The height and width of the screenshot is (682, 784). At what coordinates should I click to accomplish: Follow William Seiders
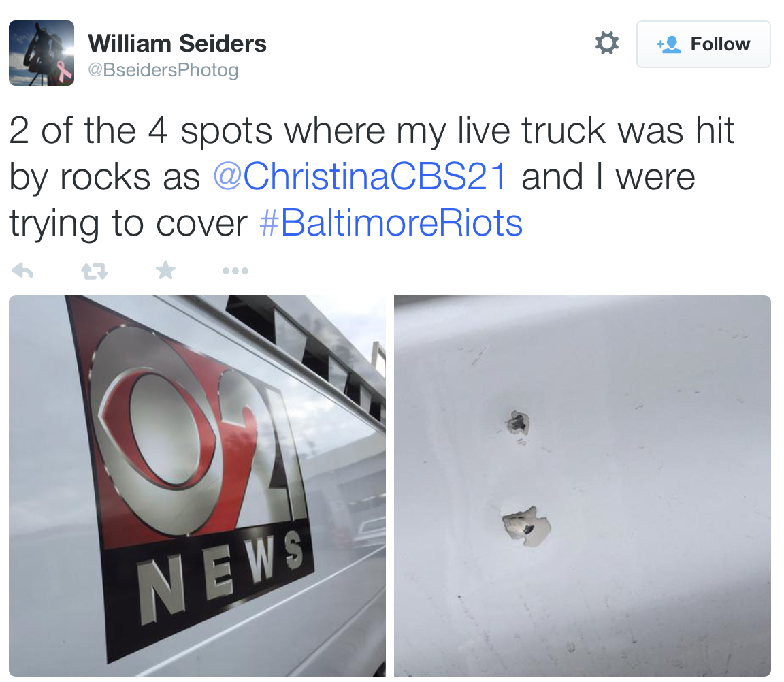tap(703, 44)
